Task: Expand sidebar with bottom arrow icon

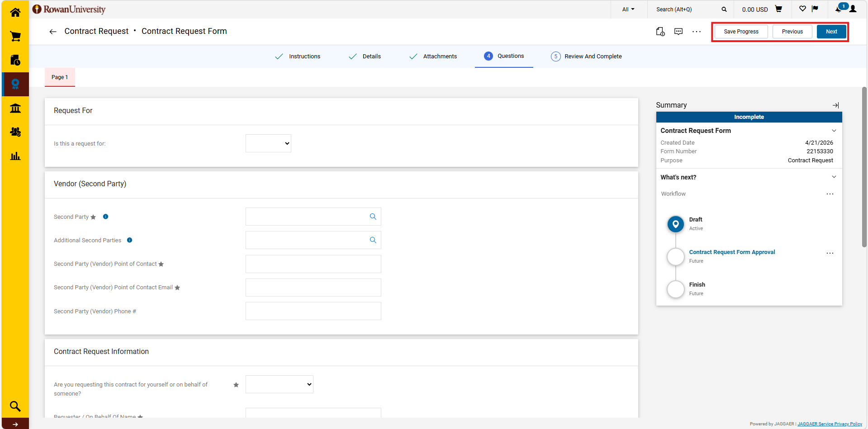Action: (15, 424)
